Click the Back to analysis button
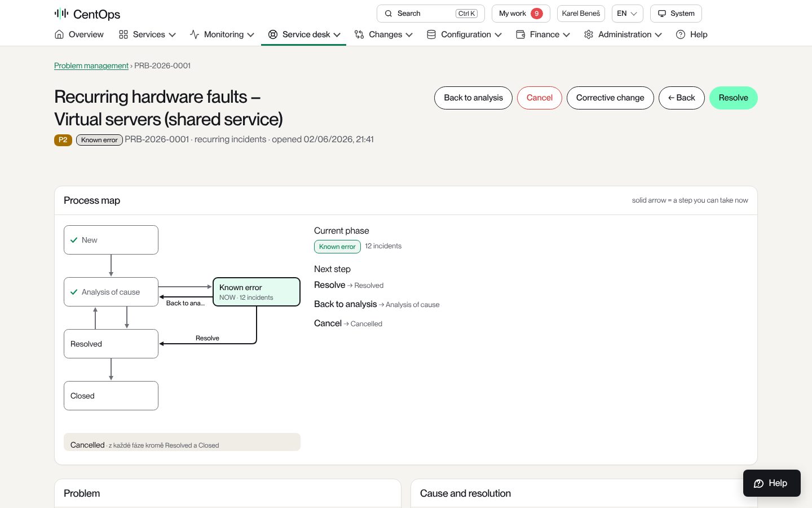Viewport: 812px width, 508px height. click(473, 98)
